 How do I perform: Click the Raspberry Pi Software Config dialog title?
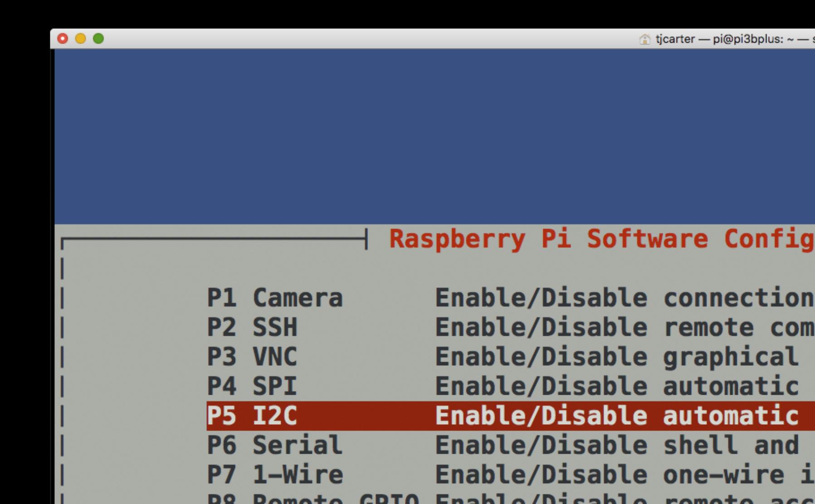click(x=599, y=240)
